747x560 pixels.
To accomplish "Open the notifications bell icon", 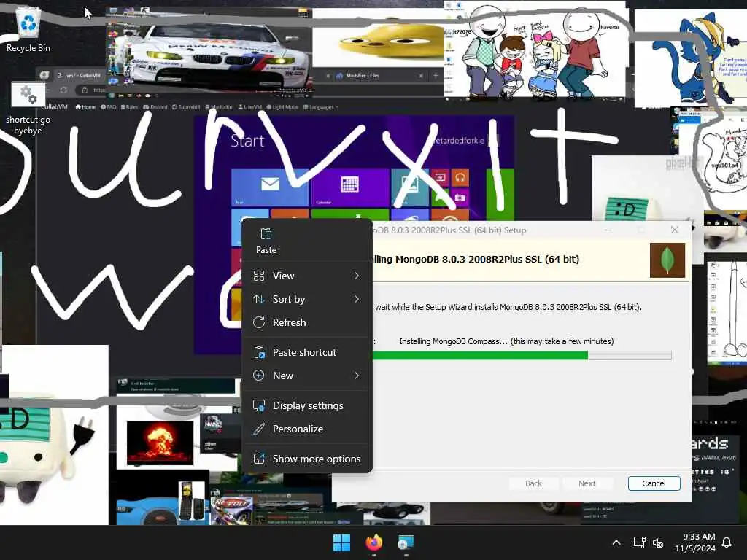I will point(727,542).
